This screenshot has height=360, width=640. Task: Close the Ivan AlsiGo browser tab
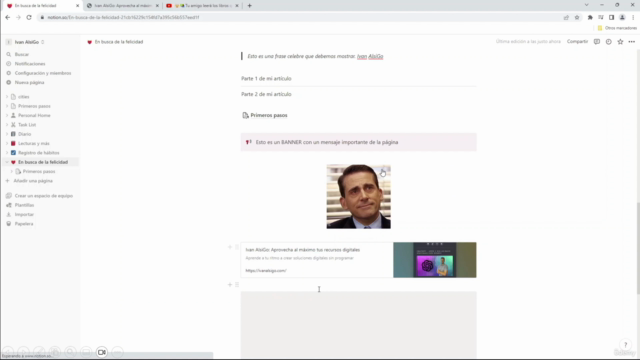click(157, 6)
